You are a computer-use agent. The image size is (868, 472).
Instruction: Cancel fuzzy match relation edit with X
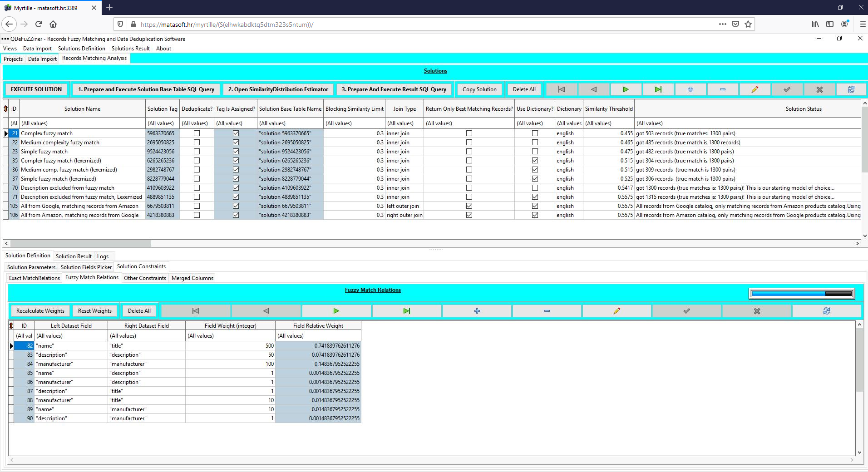[757, 311]
